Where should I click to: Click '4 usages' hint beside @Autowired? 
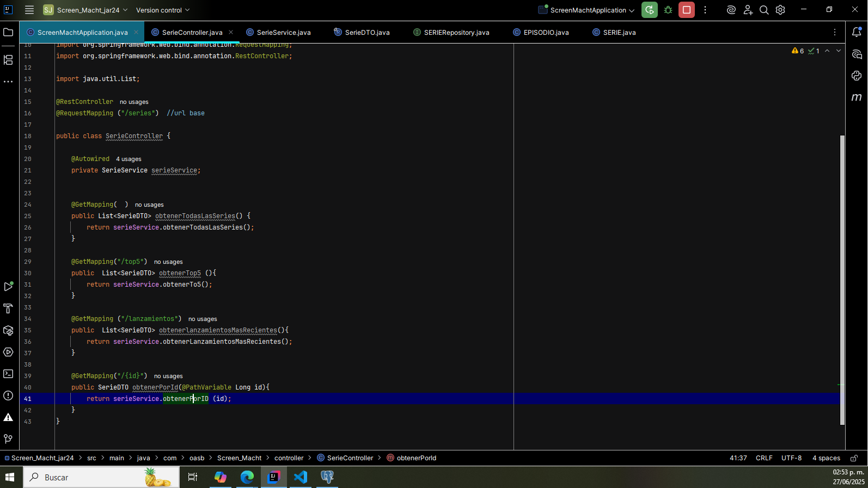point(129,159)
